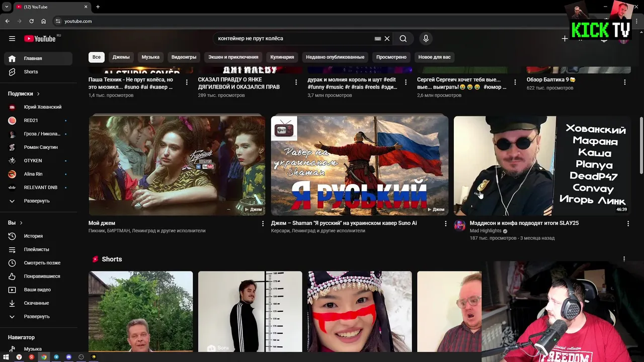Open Понравившиеся videos

[x=38, y=276]
